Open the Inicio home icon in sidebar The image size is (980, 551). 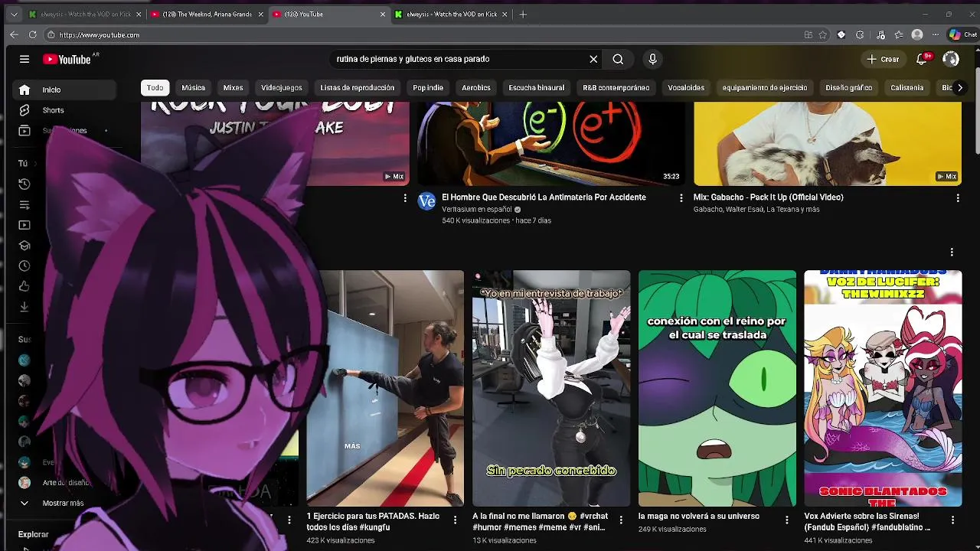coord(24,90)
